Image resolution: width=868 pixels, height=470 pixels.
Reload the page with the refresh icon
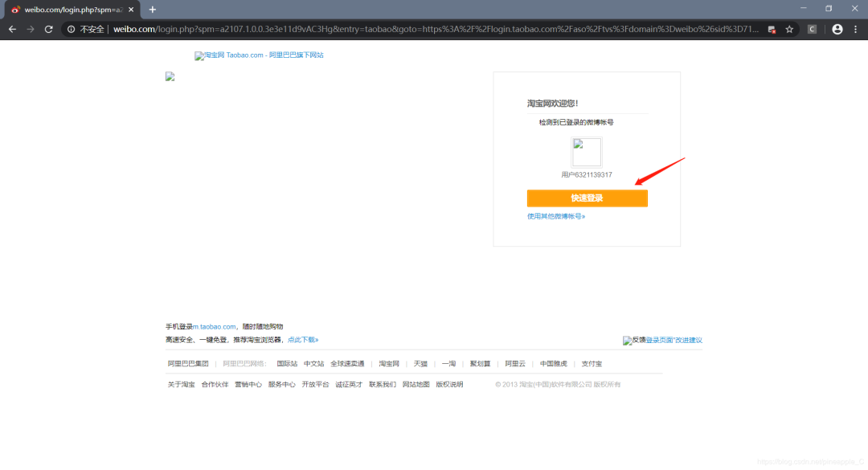(49, 29)
